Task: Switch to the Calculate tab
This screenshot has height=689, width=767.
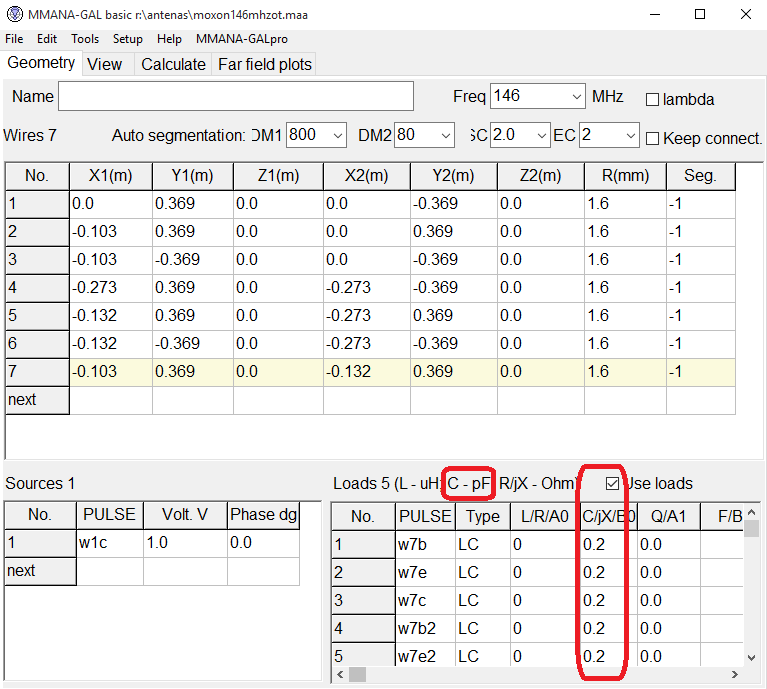Action: (x=173, y=64)
